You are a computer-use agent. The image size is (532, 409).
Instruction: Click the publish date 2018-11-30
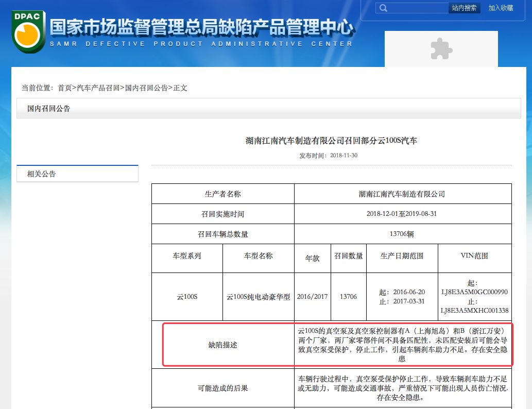pos(344,156)
